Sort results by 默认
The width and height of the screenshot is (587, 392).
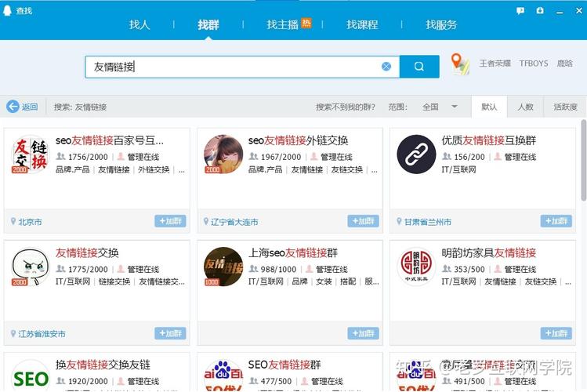tap(489, 107)
